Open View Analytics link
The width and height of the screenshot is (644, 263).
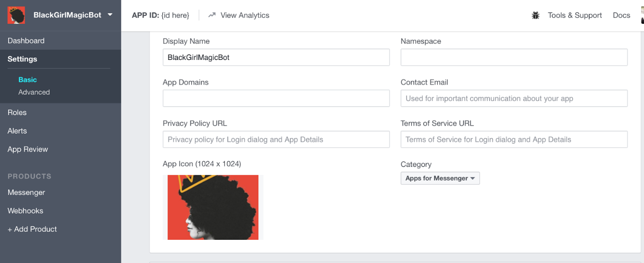[244, 15]
